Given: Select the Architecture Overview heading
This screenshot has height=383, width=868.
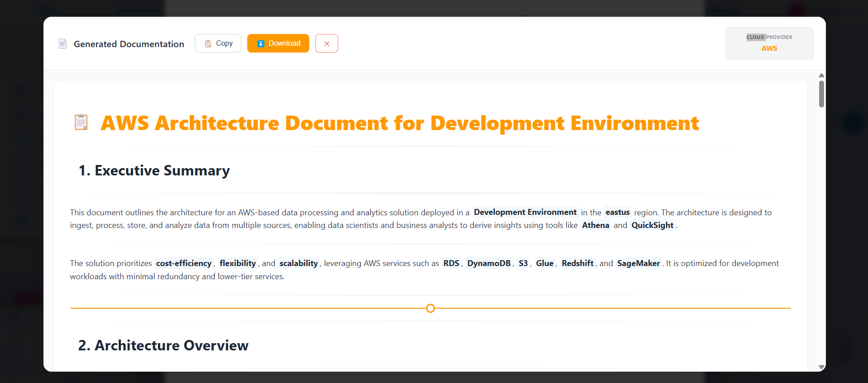Looking at the screenshot, I should [x=163, y=345].
